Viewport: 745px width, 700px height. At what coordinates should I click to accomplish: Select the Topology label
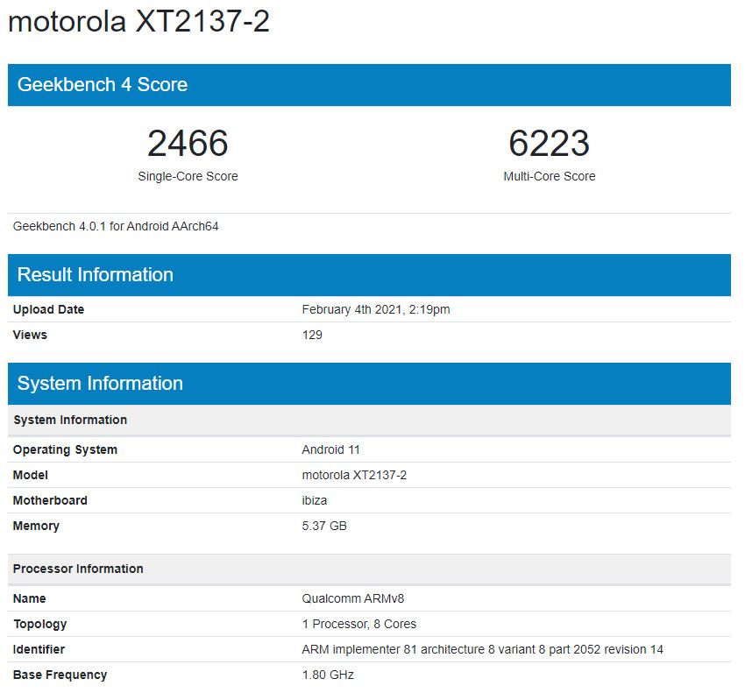[40, 624]
